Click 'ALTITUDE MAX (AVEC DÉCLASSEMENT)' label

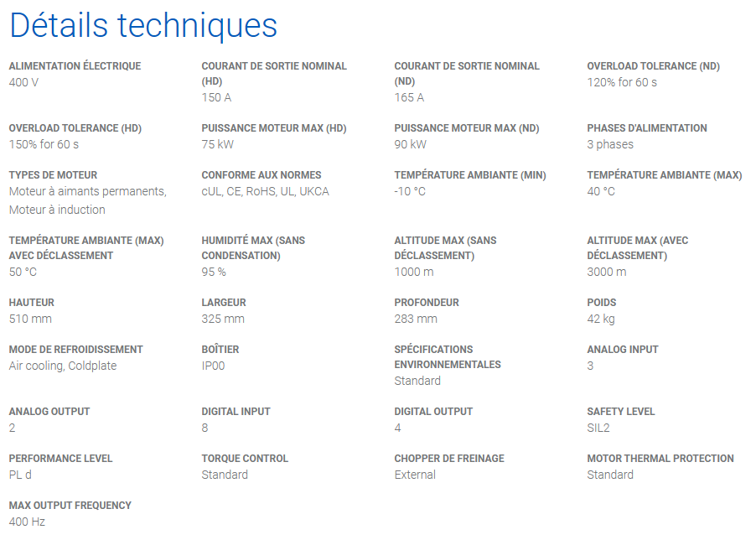(637, 248)
